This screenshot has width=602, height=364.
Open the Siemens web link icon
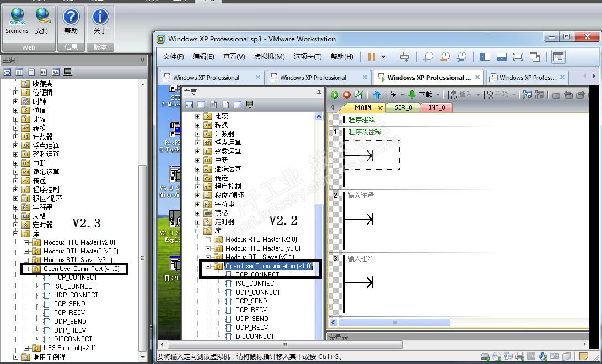click(x=17, y=17)
